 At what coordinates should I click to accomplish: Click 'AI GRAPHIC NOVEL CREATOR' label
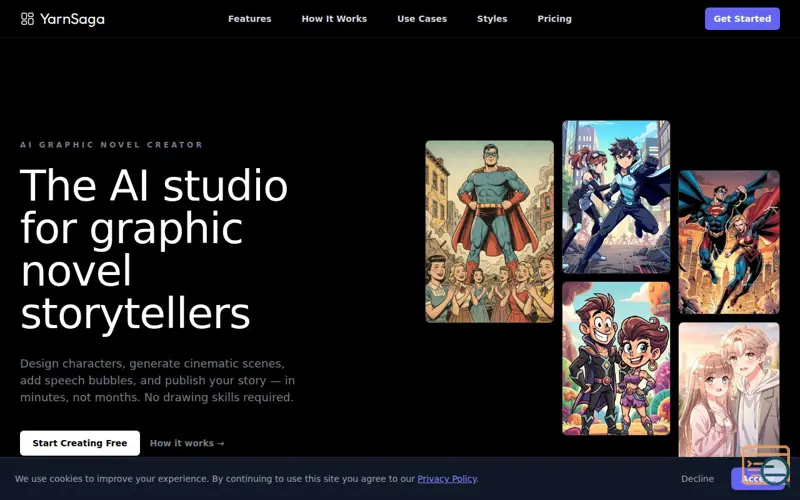(111, 145)
